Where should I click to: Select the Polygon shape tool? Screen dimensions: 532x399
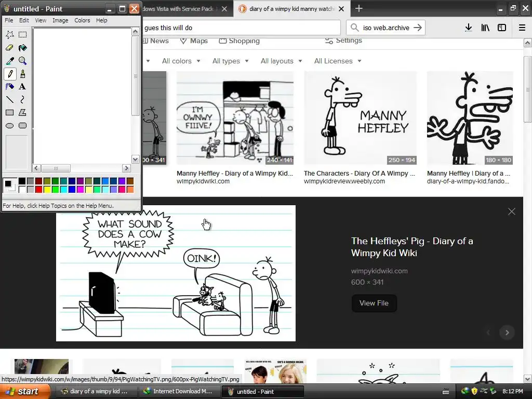coord(23,112)
